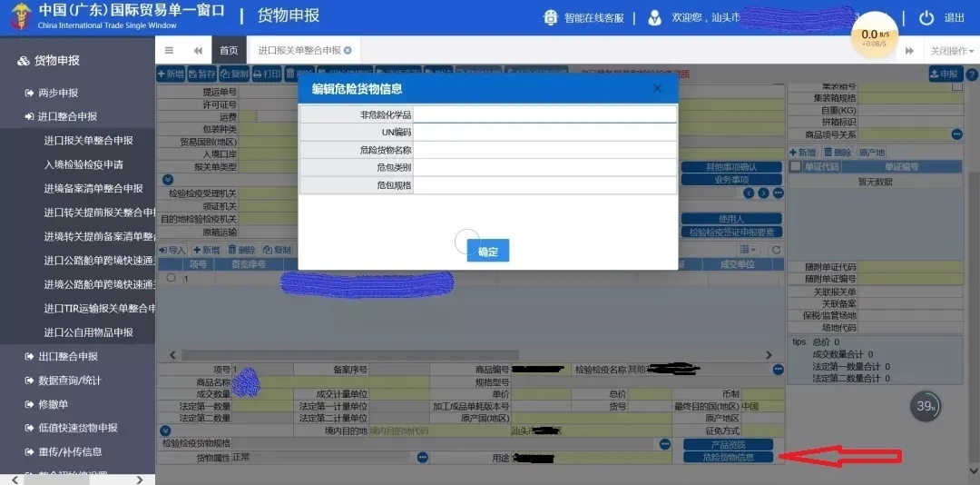
Task: Click the tab scroll-left double arrow
Action: pyautogui.click(x=198, y=51)
